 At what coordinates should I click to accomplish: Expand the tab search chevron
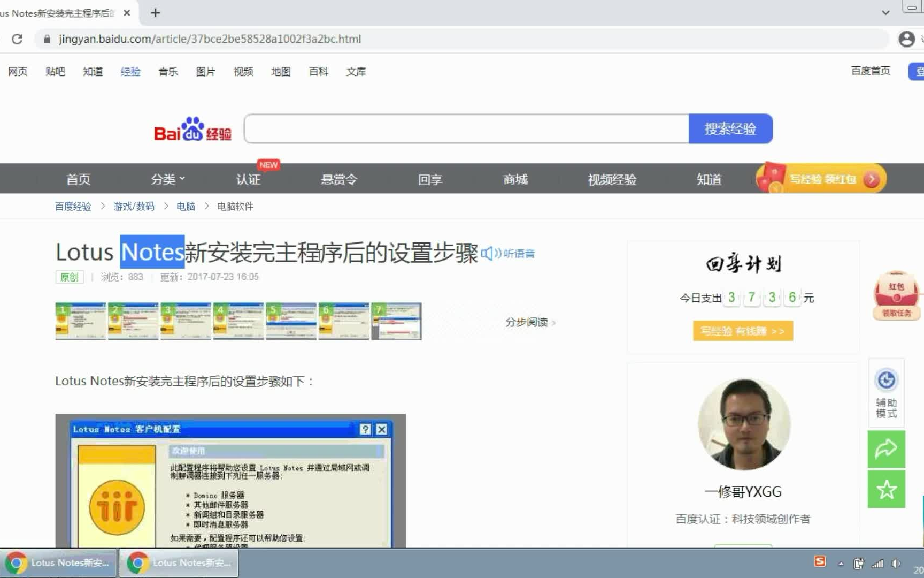[885, 13]
